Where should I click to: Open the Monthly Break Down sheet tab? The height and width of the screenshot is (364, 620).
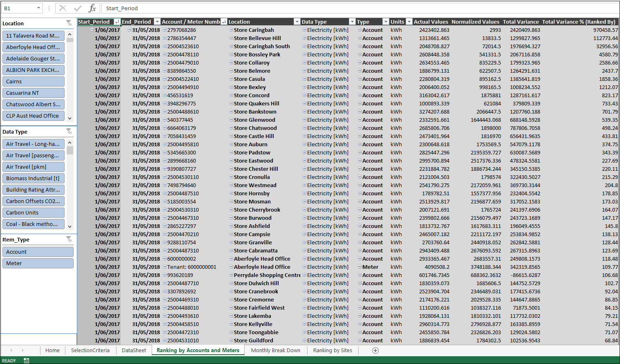(x=276, y=351)
